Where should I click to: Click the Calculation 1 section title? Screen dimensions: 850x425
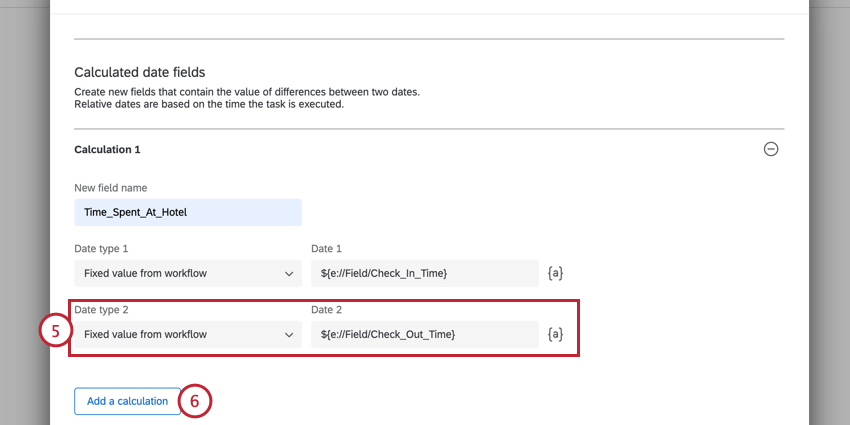click(107, 149)
